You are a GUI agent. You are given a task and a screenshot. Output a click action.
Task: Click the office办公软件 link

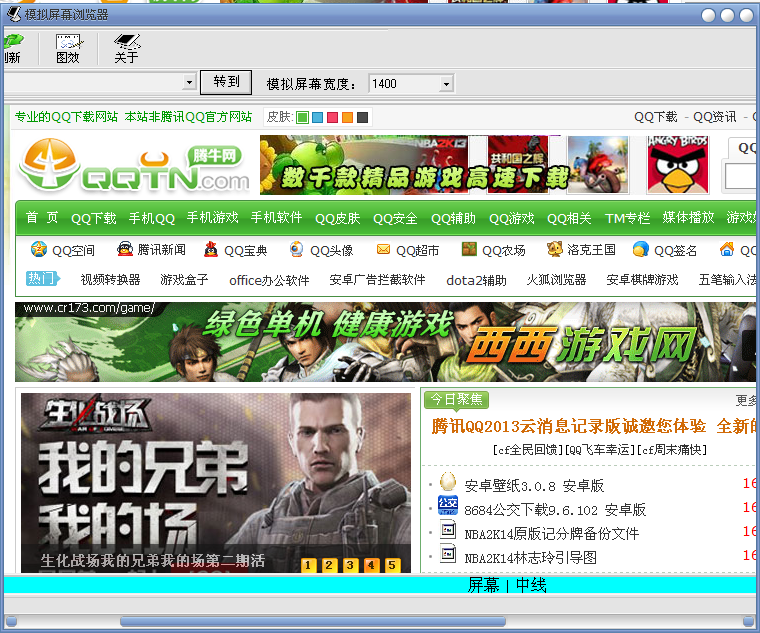tap(269, 280)
